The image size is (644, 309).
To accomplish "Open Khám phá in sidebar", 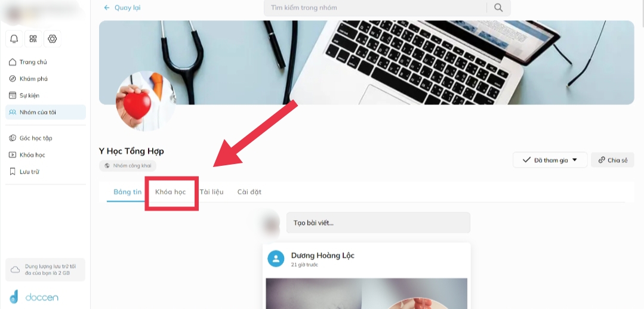I will (28, 79).
